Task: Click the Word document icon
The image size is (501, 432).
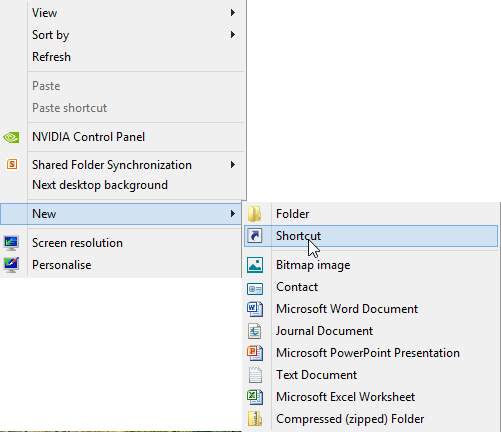Action: 255,309
